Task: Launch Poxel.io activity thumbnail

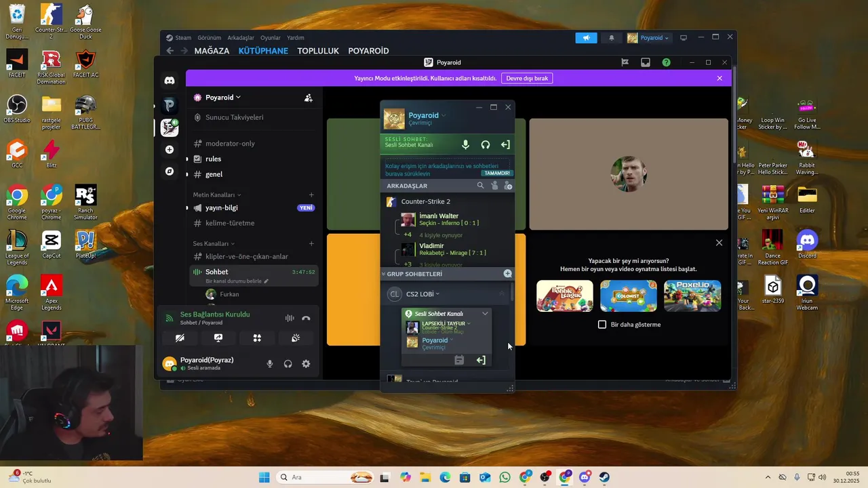Action: point(692,296)
